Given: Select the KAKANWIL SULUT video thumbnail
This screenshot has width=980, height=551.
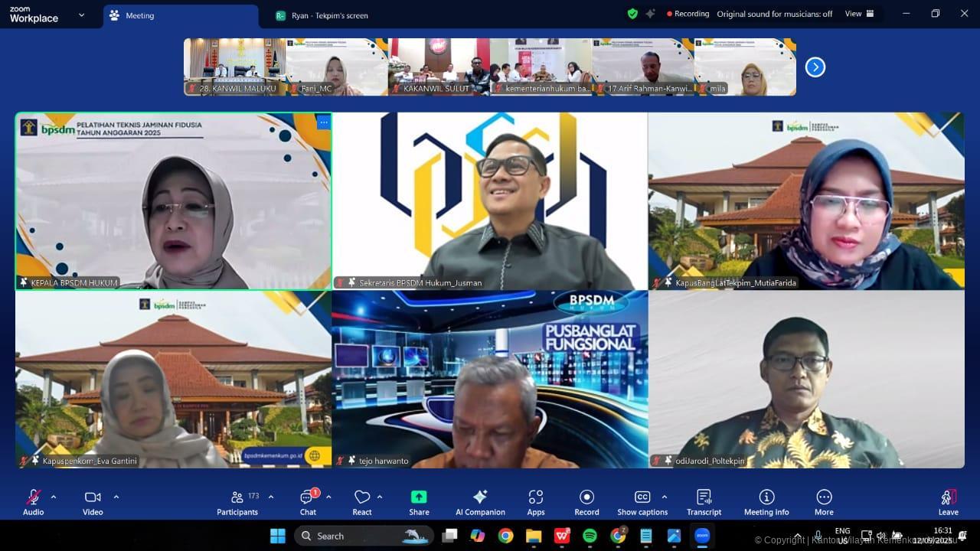Looking at the screenshot, I should (x=439, y=67).
